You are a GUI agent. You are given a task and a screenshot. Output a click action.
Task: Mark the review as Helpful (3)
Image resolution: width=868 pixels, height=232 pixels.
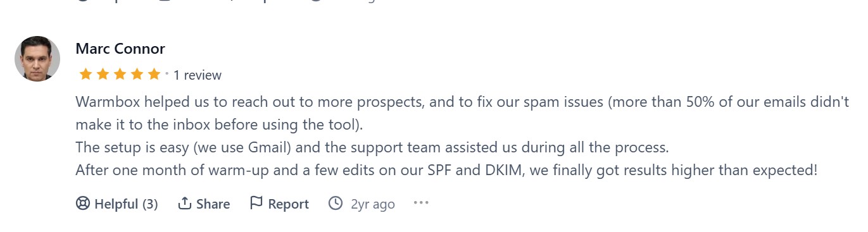tap(117, 204)
